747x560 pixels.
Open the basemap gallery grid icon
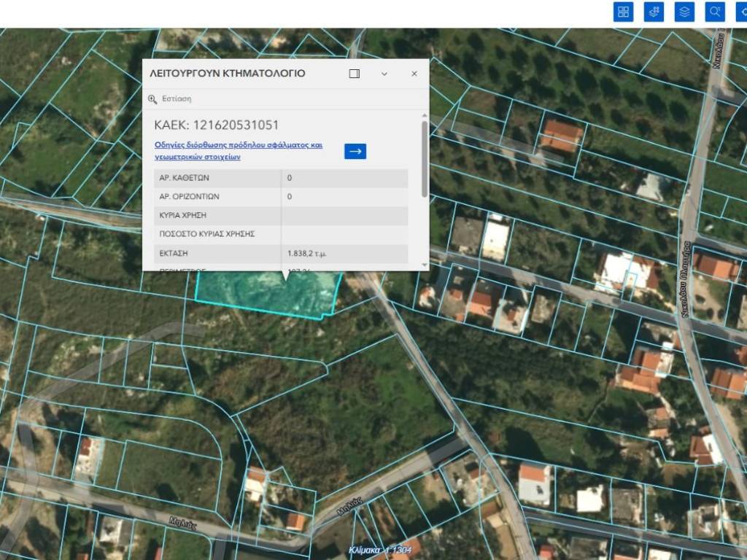[x=623, y=12]
